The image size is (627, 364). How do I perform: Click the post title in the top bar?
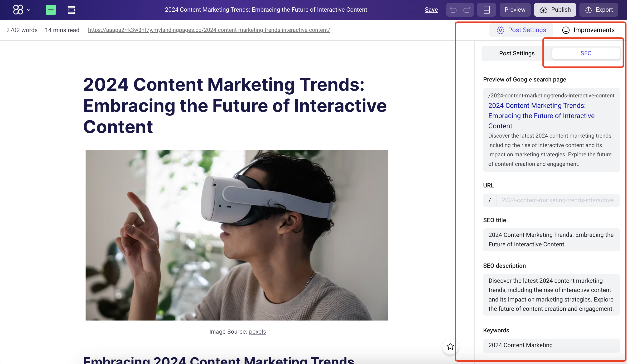[266, 10]
